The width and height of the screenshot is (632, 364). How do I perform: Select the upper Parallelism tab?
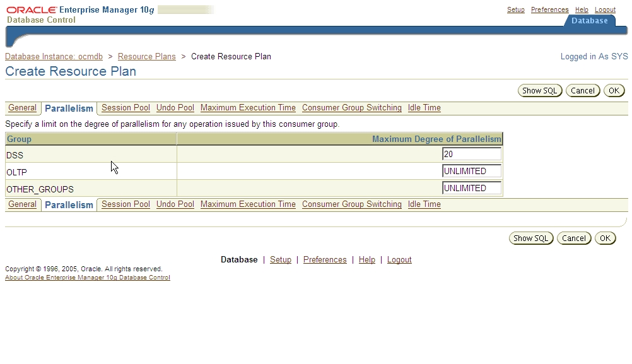pyautogui.click(x=69, y=109)
